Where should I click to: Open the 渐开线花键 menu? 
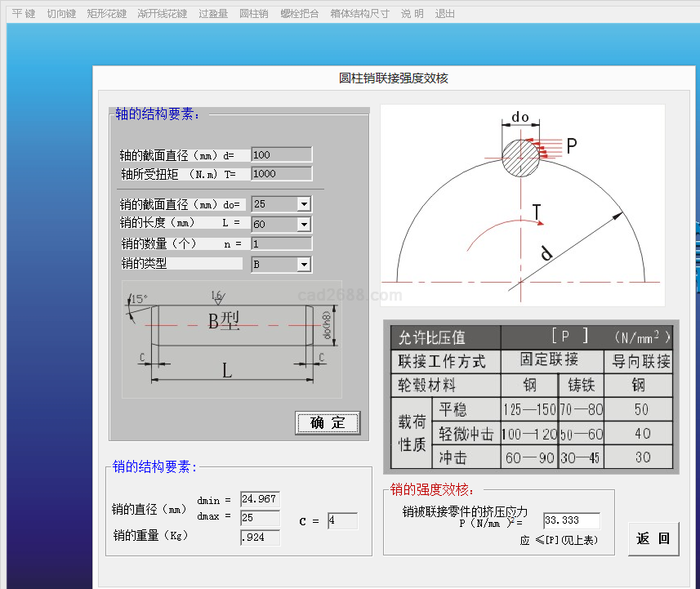pos(163,14)
